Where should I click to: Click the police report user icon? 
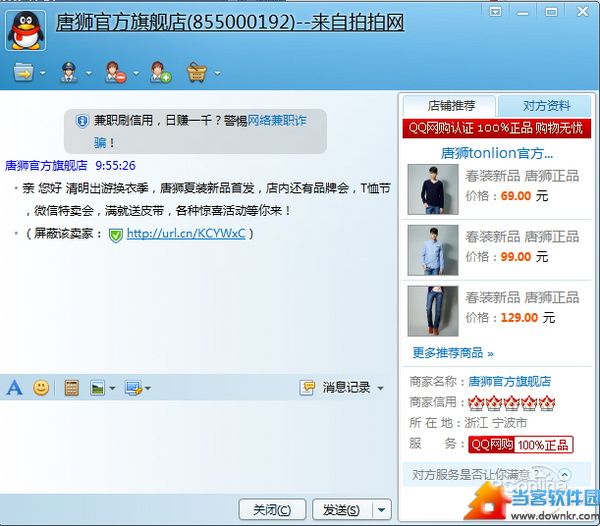point(69,72)
